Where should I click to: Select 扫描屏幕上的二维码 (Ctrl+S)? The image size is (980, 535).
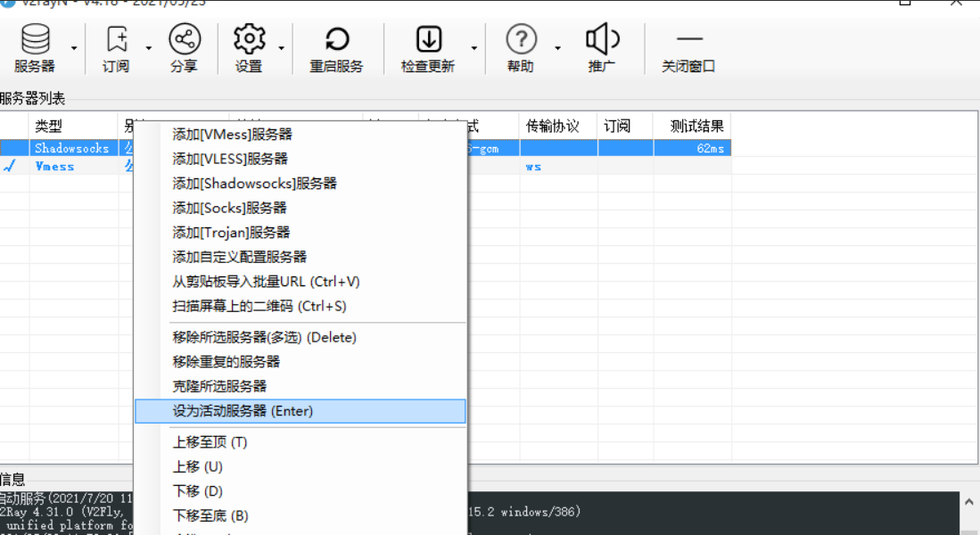click(x=300, y=306)
